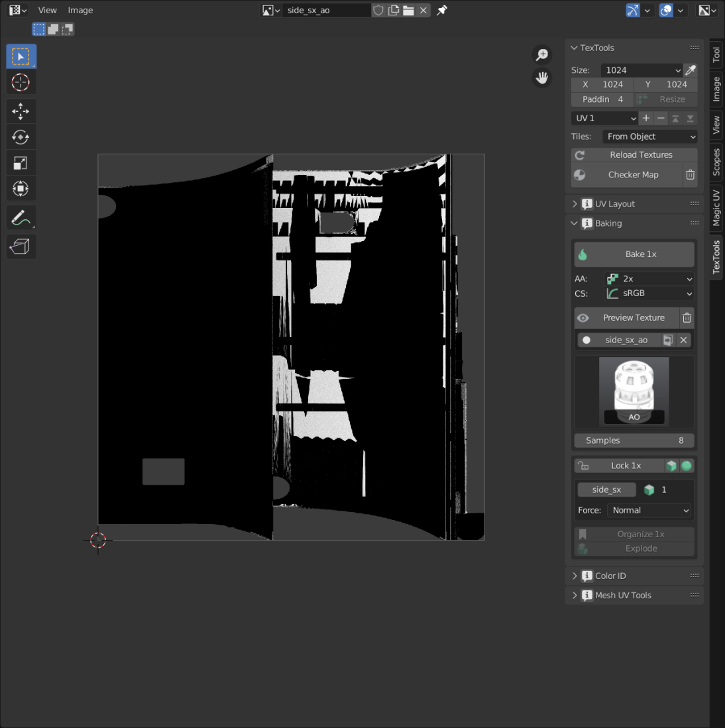Select the Move tool
Screen dimensions: 725x728
[21, 111]
